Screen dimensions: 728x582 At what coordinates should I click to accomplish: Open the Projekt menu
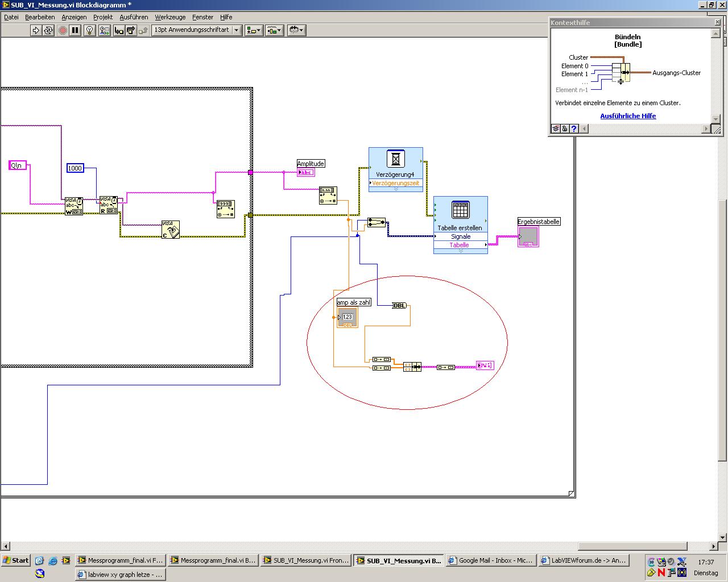103,17
